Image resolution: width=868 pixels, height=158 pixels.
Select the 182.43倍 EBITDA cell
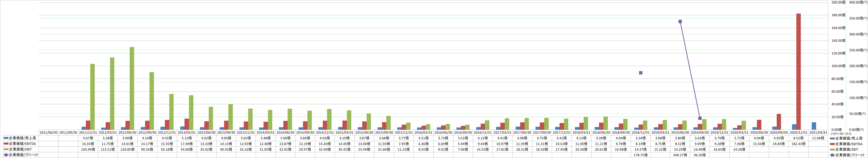799,144
